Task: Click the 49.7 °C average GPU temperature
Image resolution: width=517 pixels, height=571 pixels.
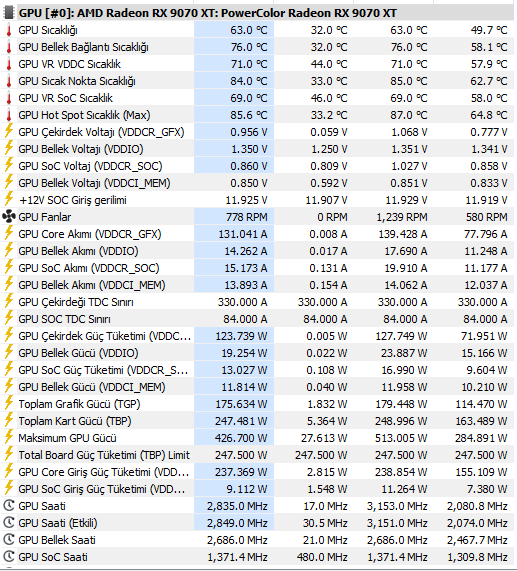Action: [x=489, y=30]
